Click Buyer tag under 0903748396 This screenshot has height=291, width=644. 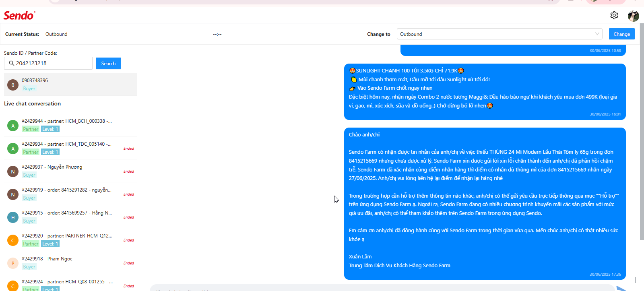(x=29, y=89)
